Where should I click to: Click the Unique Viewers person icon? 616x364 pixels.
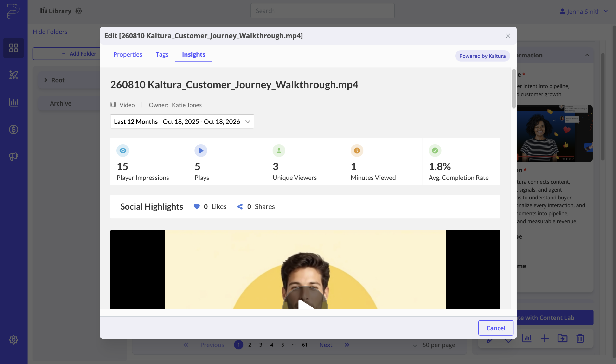(279, 150)
